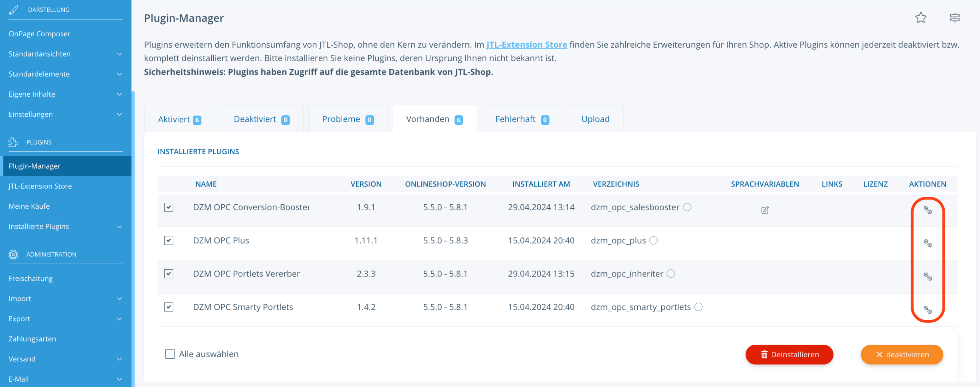Click the circle icon beside dzm_opc_plus directory
Image resolution: width=980 pixels, height=387 pixels.
click(653, 240)
